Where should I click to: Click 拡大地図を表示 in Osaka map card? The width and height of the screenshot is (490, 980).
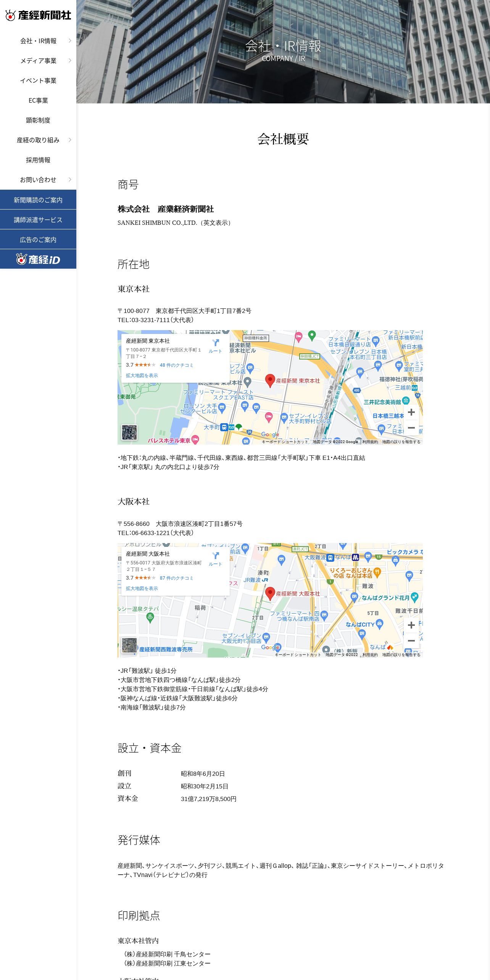(x=142, y=588)
